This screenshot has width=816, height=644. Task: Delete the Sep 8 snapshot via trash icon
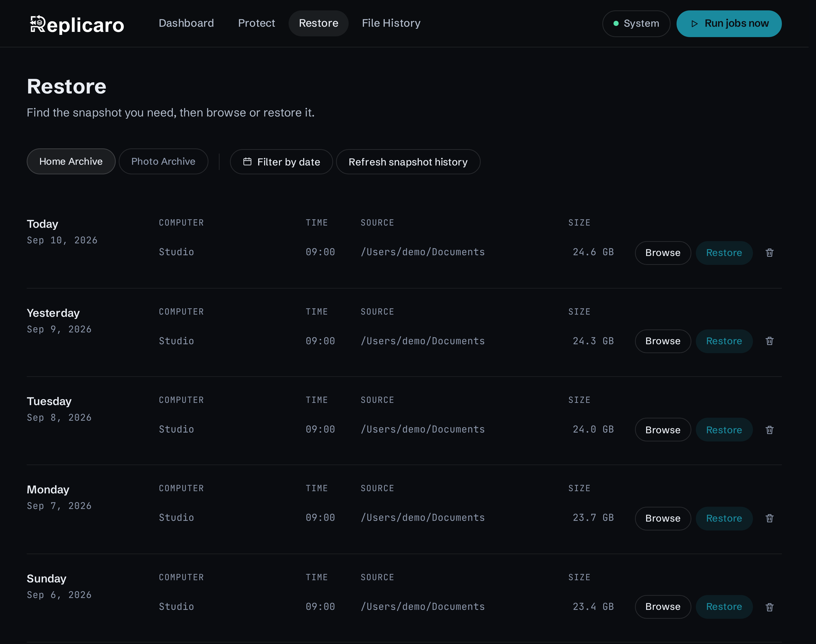(770, 430)
